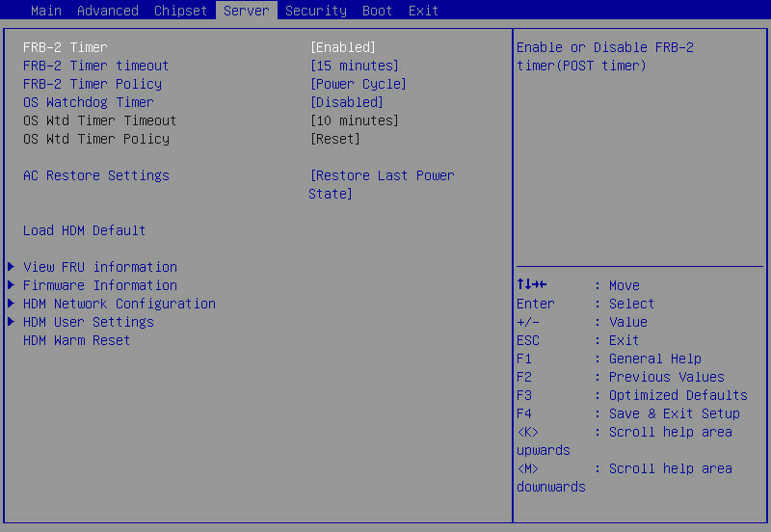Click the [10 minutes] watchdog timeout value

[x=354, y=120]
